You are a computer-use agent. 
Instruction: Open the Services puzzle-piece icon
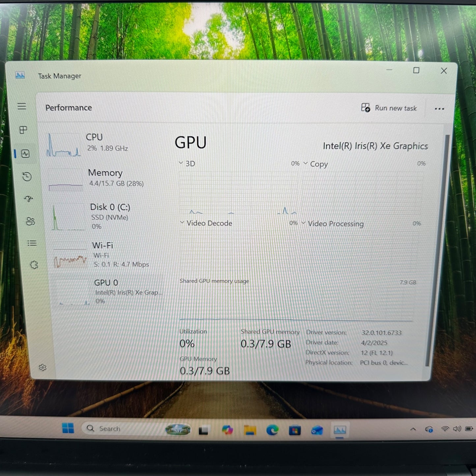click(x=34, y=265)
